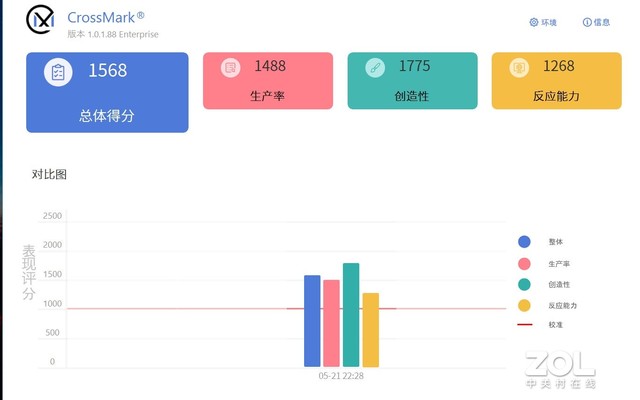
Task: Click the document icon on 生产率 card
Action: point(231,68)
